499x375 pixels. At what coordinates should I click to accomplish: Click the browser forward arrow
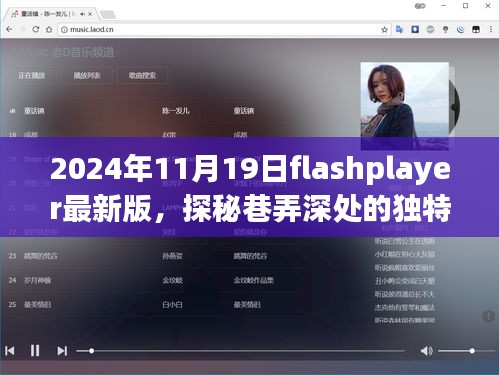click(x=22, y=29)
